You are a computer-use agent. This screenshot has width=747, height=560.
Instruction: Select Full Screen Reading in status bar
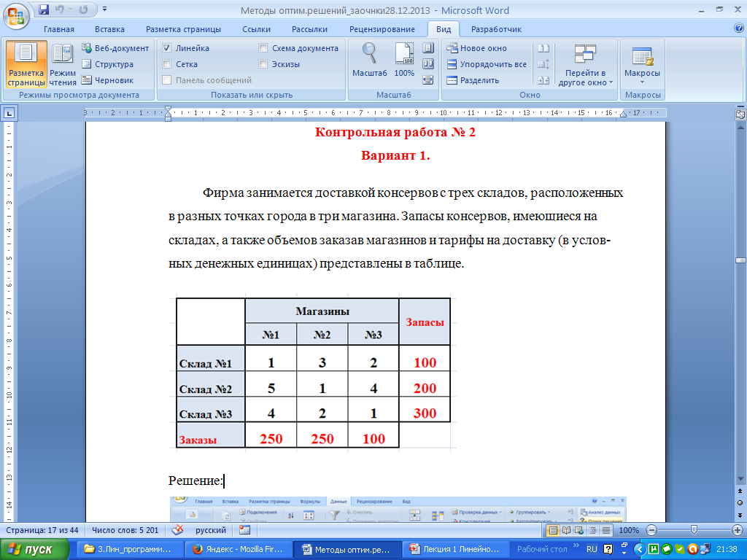566,530
